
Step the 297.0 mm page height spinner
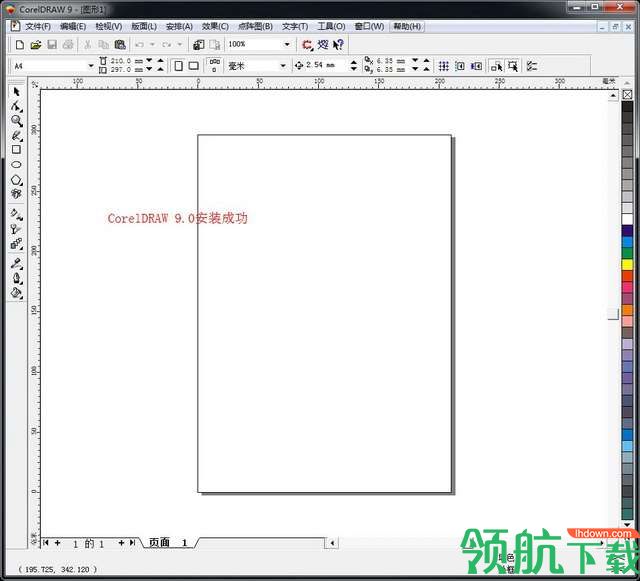(x=155, y=69)
